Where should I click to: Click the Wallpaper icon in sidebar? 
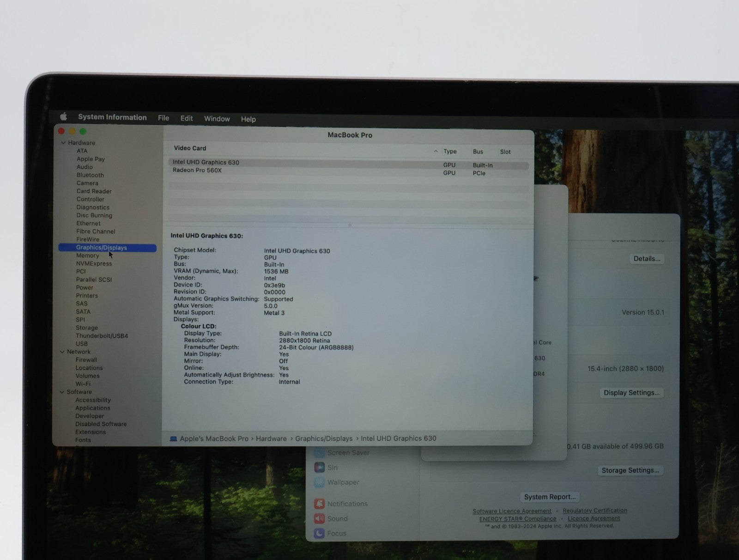(319, 482)
